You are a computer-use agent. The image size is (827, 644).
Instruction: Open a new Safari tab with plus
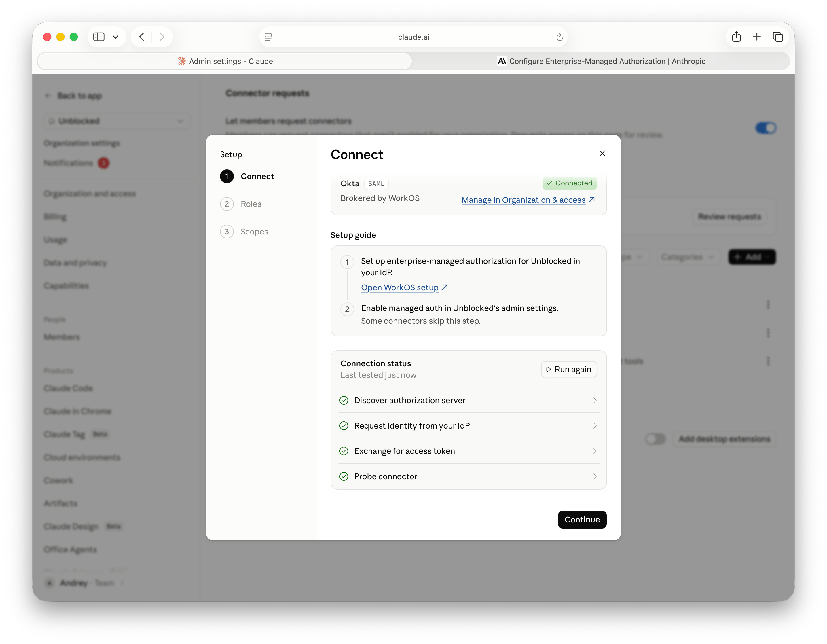(756, 37)
